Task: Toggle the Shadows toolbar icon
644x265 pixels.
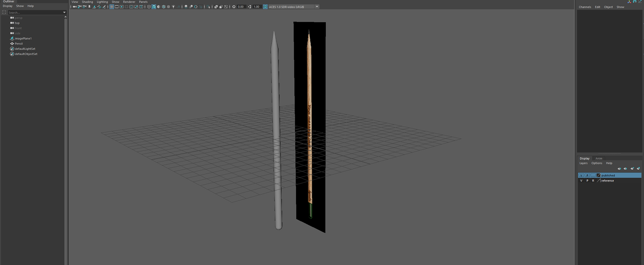Action: pyautogui.click(x=178, y=7)
